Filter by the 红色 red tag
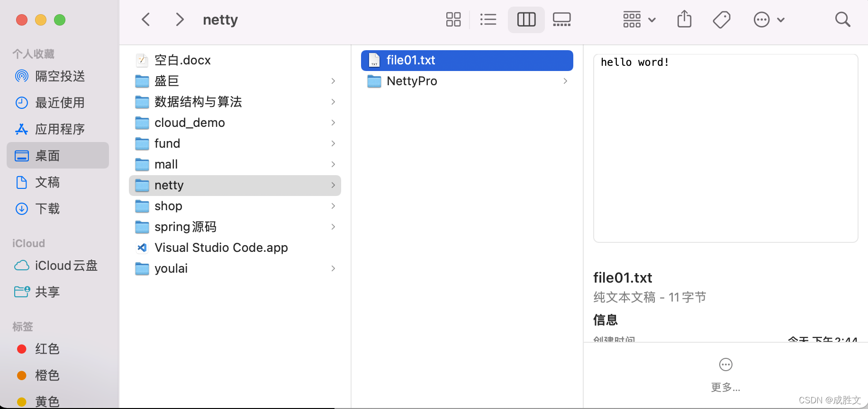 58,349
